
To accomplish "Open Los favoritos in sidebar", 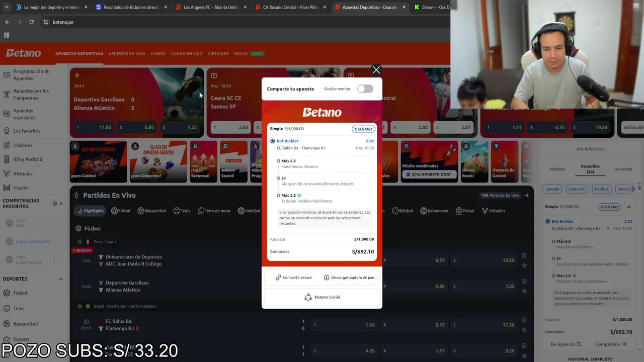I will pos(27,131).
